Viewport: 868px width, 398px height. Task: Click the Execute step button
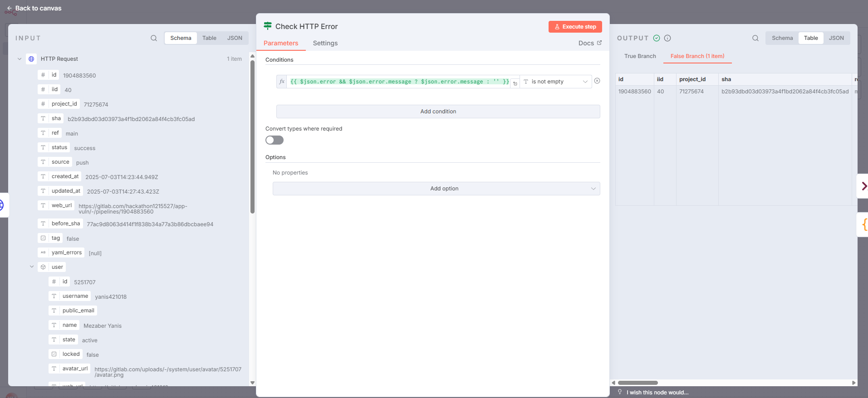pyautogui.click(x=575, y=27)
